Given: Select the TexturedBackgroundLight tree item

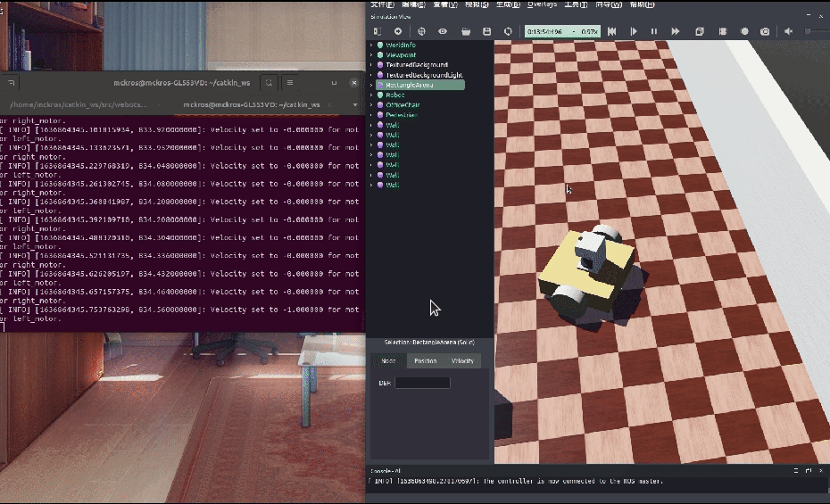Looking at the screenshot, I should coord(419,75).
